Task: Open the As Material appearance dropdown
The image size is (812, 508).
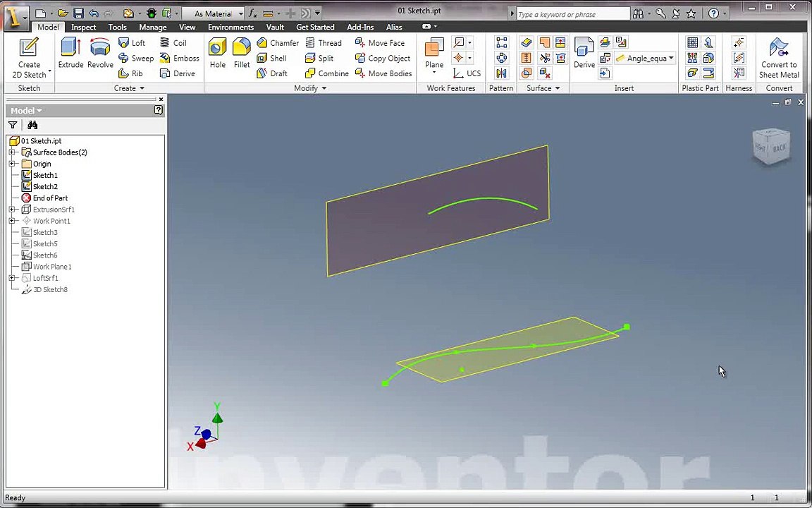Action: (x=240, y=14)
